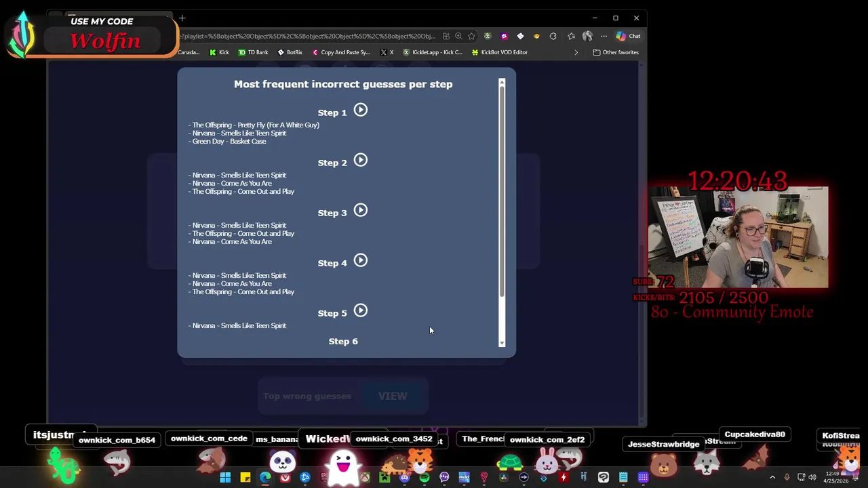
Task: Open the Favorites list icon
Action: pos(571,36)
